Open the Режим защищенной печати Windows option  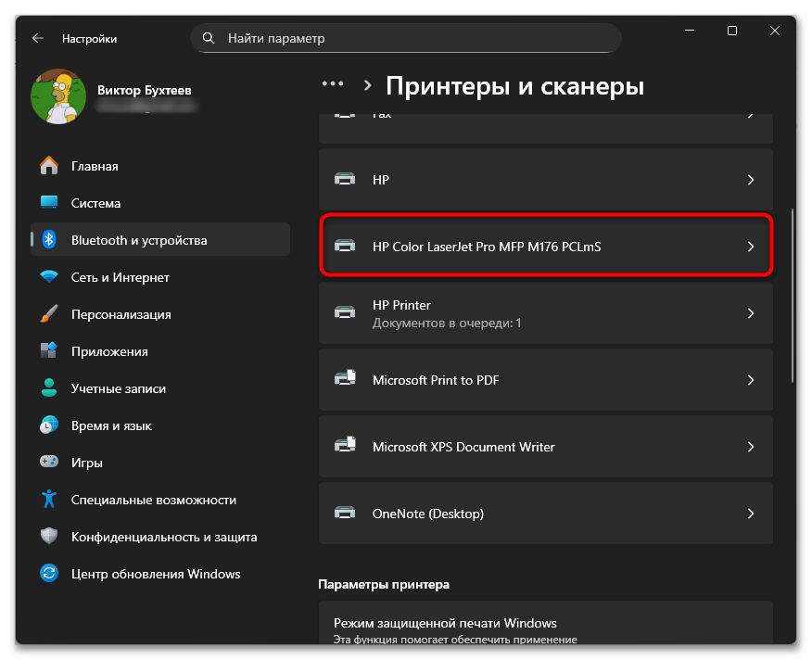[546, 623]
